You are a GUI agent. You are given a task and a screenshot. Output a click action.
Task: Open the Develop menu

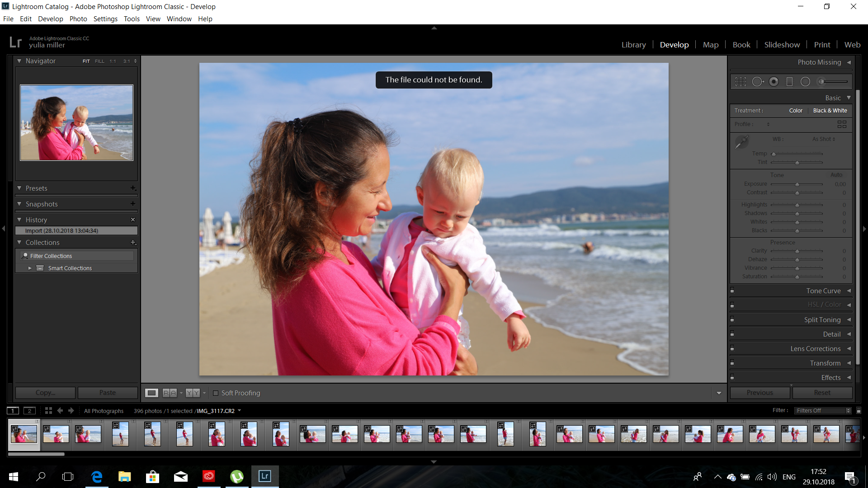coord(50,19)
